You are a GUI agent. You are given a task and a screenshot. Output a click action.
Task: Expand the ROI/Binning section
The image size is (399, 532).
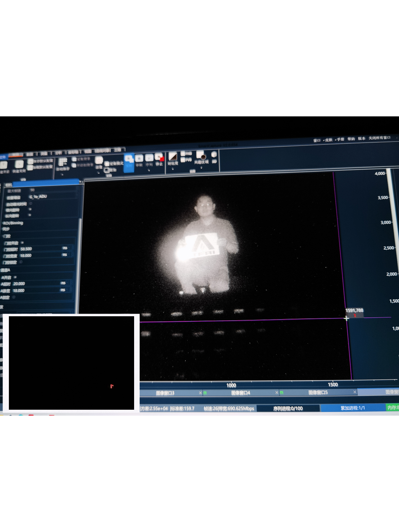click(13, 223)
